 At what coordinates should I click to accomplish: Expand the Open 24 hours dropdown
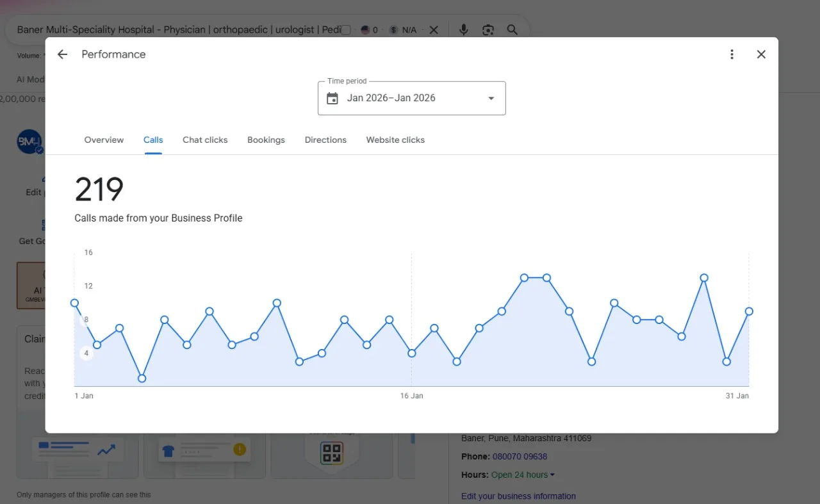tap(523, 475)
